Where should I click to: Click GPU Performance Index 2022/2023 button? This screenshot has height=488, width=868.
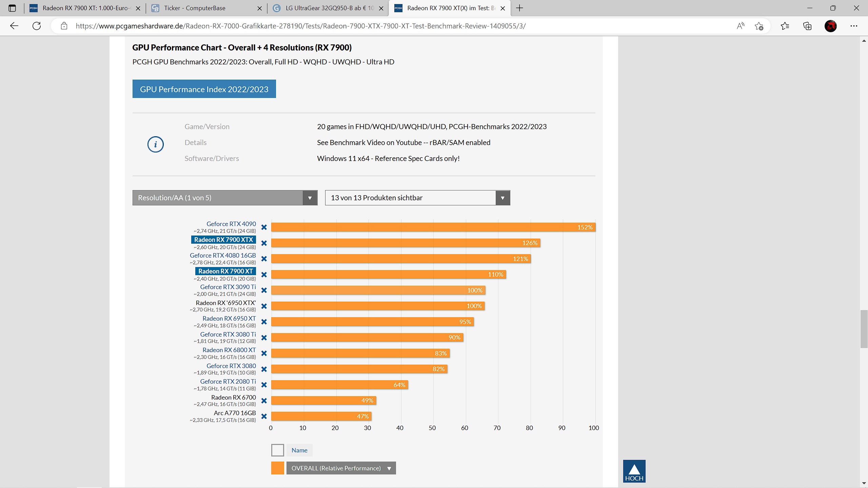(204, 89)
